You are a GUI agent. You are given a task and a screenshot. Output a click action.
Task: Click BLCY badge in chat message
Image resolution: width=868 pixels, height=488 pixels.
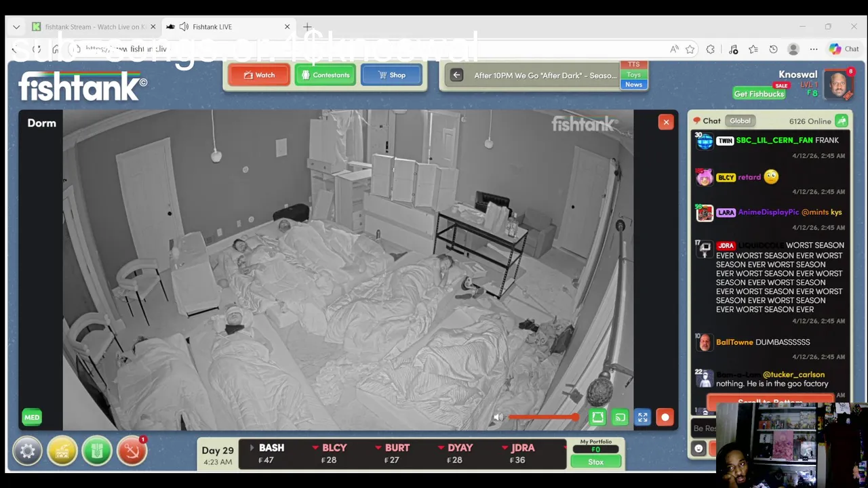[x=726, y=178]
